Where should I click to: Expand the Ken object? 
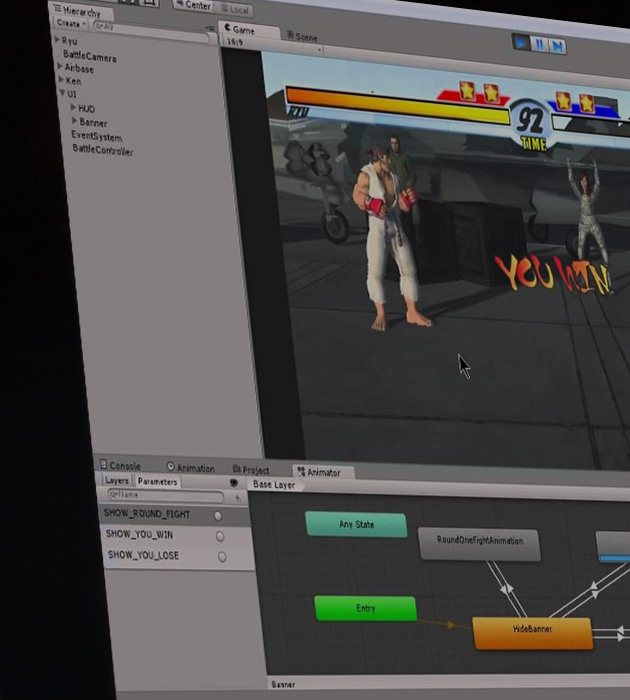61,79
